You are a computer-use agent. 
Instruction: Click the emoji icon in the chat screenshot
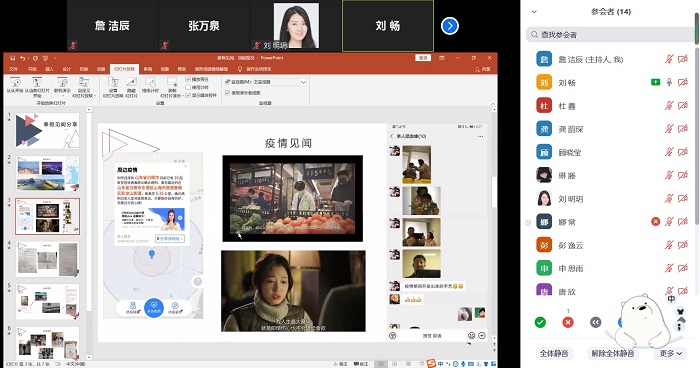pos(471,336)
